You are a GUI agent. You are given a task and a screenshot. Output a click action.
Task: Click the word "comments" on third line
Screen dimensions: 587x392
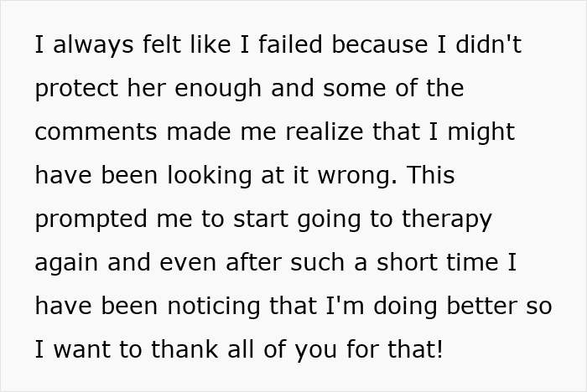point(96,132)
